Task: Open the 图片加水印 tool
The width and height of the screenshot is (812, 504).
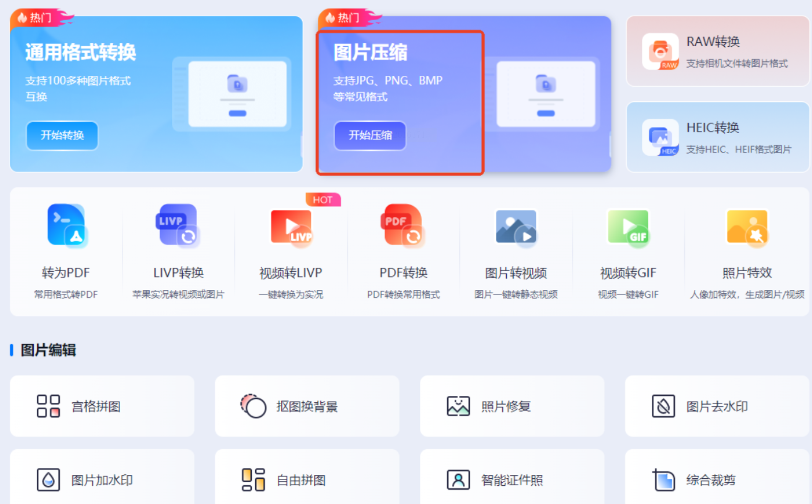Action: (x=102, y=480)
